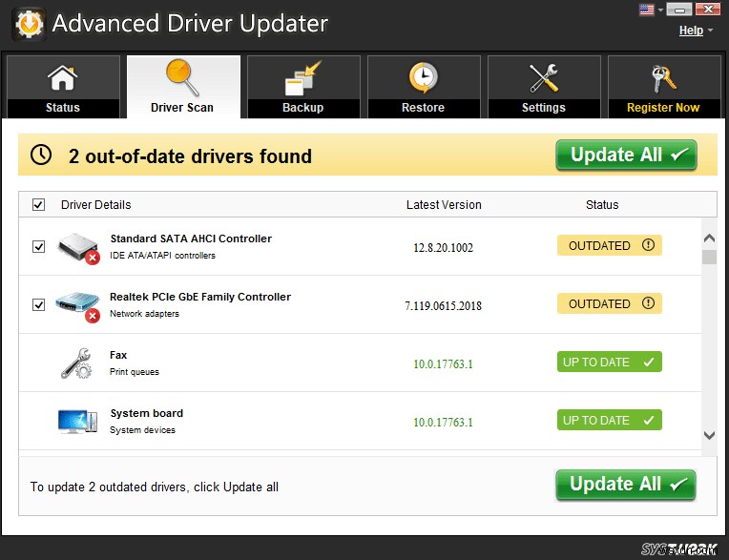Click Network adapters category text

[x=144, y=314]
